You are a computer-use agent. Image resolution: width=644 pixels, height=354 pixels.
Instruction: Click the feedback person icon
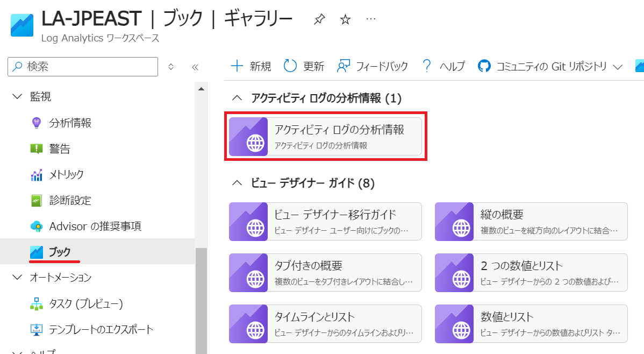click(x=343, y=66)
